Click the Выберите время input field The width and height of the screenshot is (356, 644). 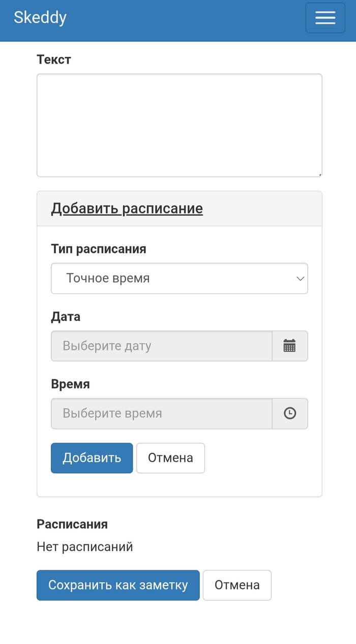coord(161,413)
